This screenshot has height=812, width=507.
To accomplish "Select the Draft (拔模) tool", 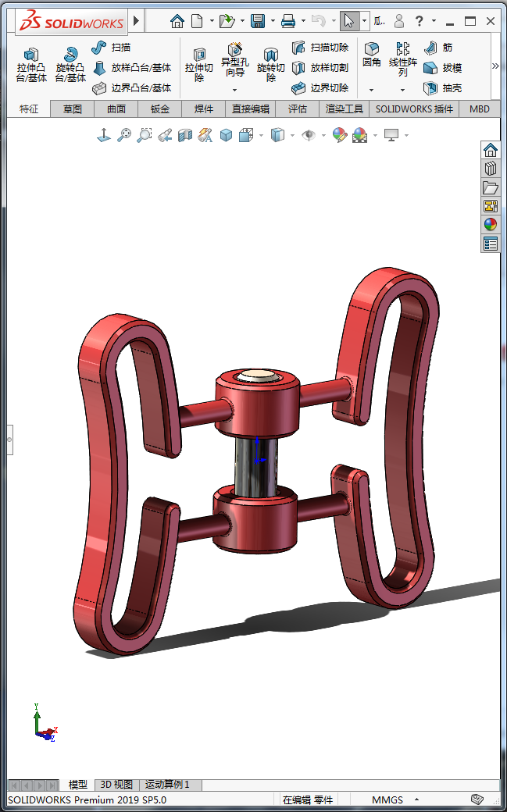I will pyautogui.click(x=442, y=68).
